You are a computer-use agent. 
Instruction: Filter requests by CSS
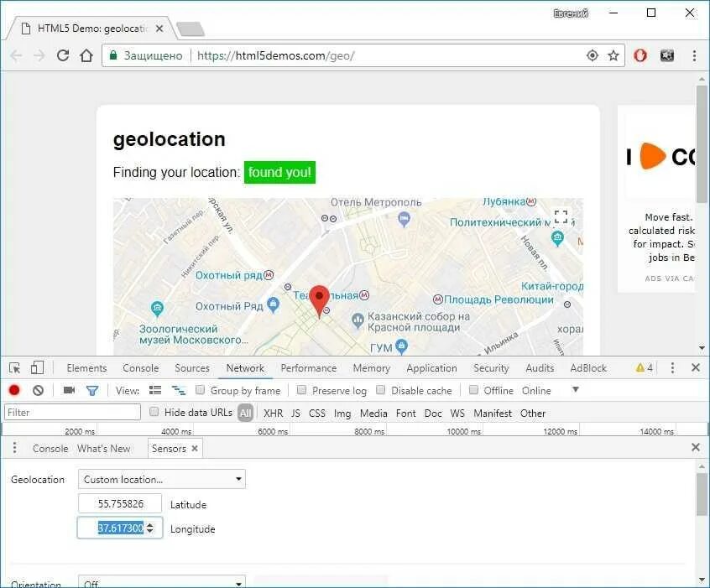(x=317, y=413)
